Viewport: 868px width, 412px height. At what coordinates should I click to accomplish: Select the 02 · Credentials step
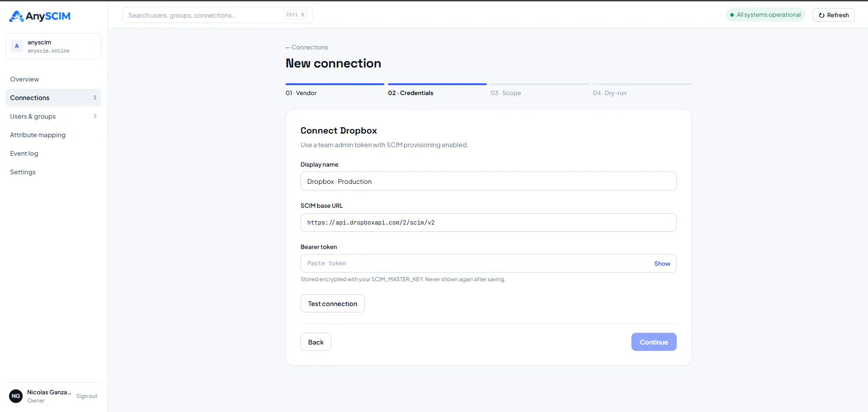tap(437, 90)
